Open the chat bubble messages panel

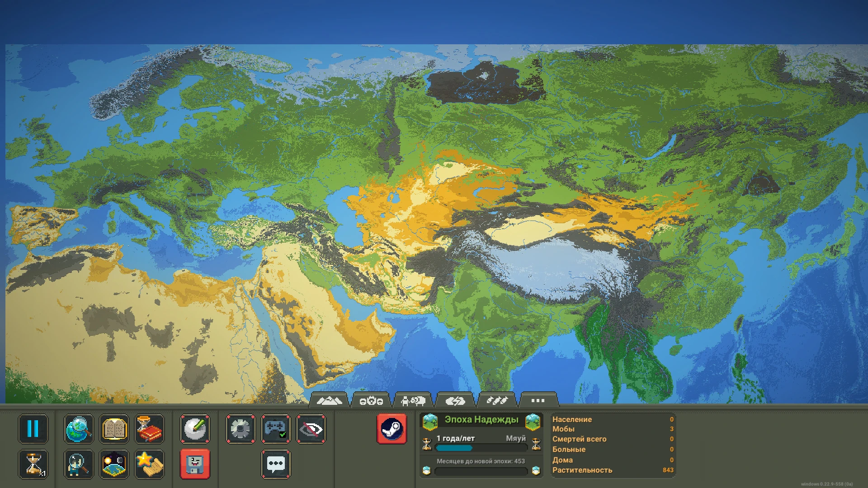(275, 465)
